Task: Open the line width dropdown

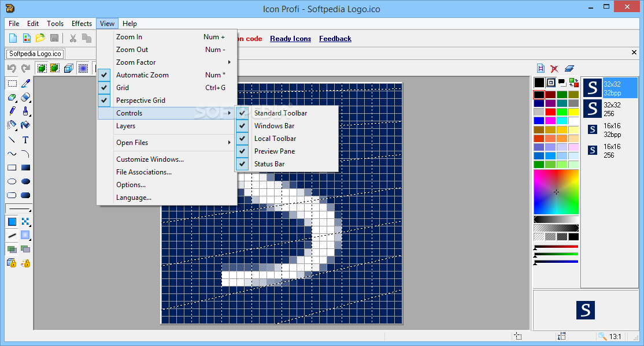Action: tap(19, 209)
